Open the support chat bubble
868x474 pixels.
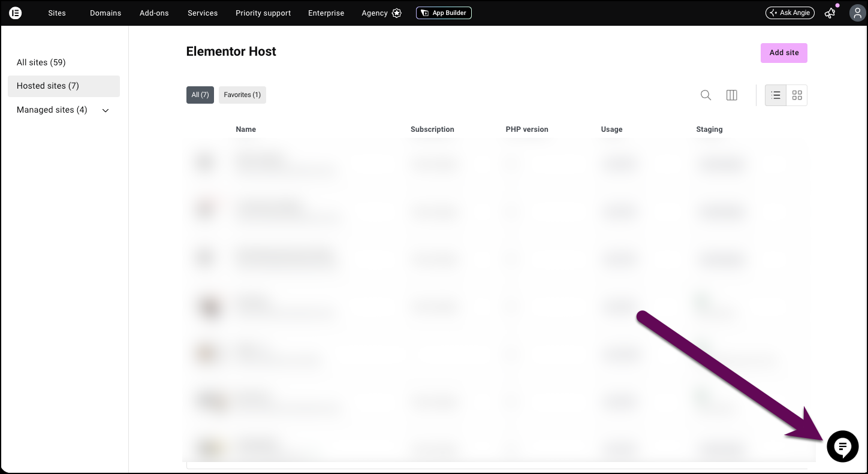tap(843, 446)
